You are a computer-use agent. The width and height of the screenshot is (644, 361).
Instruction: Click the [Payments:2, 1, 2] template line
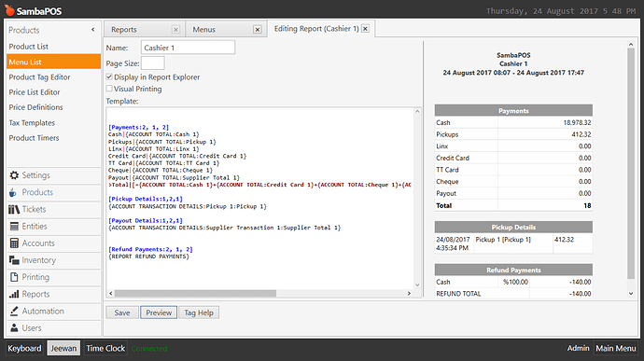coord(139,127)
